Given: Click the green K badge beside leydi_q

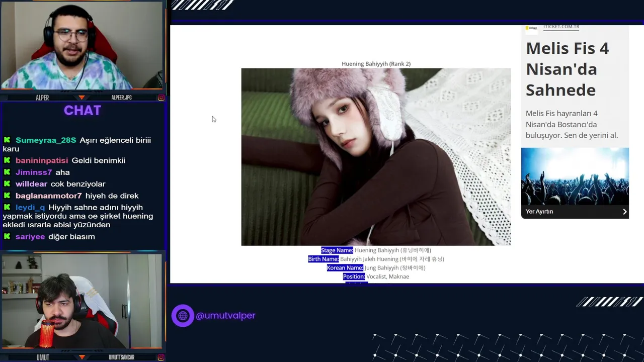Looking at the screenshot, I should coord(7,207).
